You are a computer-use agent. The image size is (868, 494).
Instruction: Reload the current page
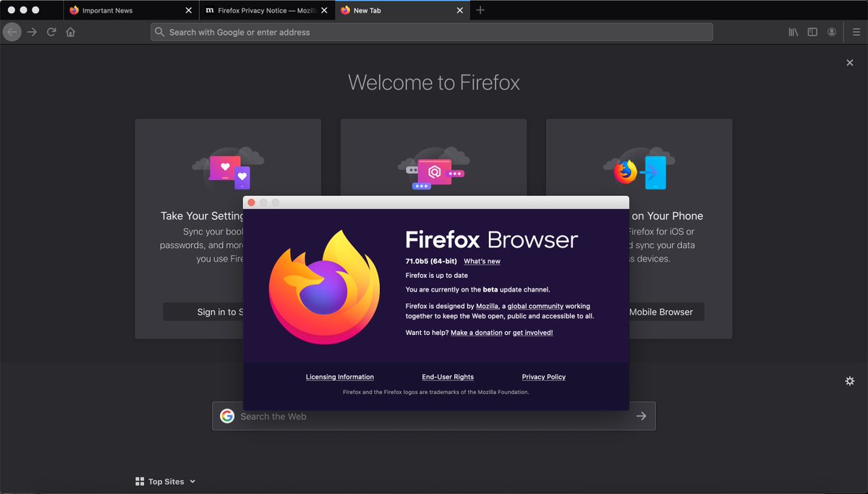pyautogui.click(x=51, y=32)
